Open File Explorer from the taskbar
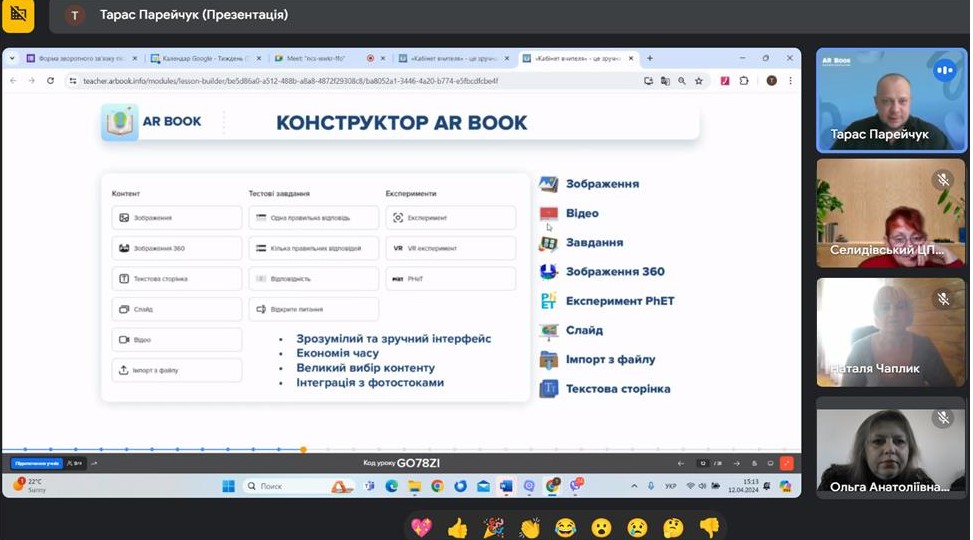Screen dimensions: 973x540 [x=415, y=486]
